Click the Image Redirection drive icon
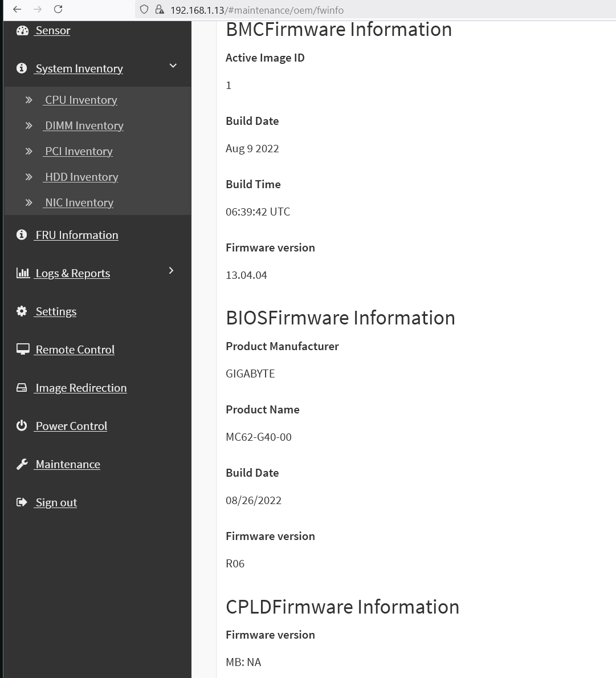 22,388
